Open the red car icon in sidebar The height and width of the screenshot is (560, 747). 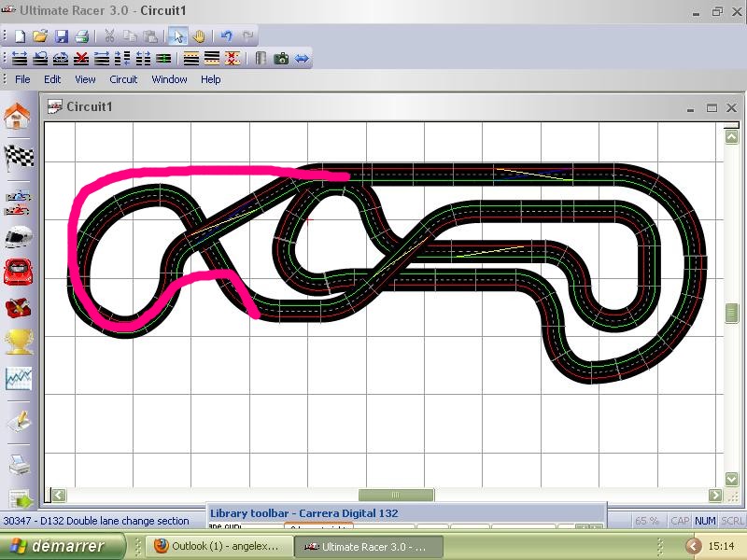coord(18,271)
